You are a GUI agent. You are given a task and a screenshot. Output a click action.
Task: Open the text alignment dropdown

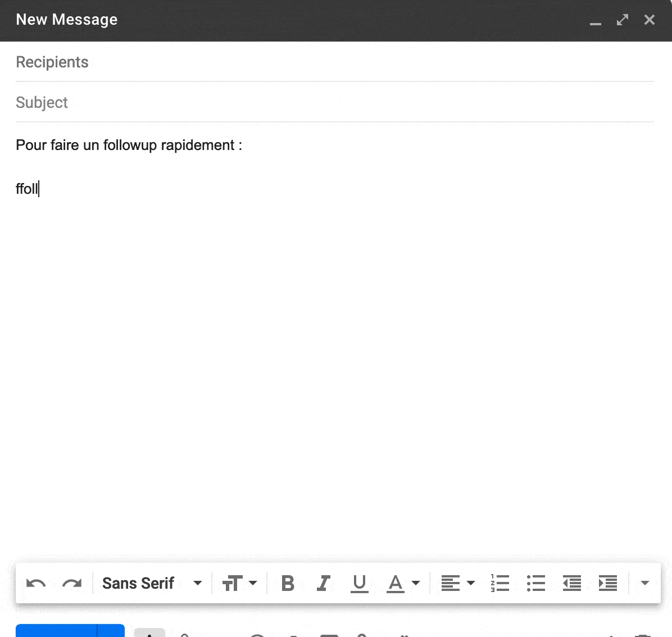(457, 583)
